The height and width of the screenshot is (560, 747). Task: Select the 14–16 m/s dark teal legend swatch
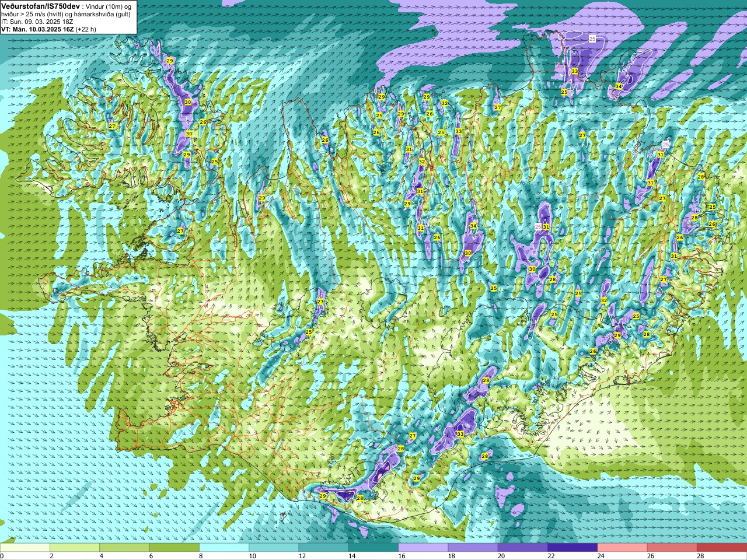click(373, 548)
